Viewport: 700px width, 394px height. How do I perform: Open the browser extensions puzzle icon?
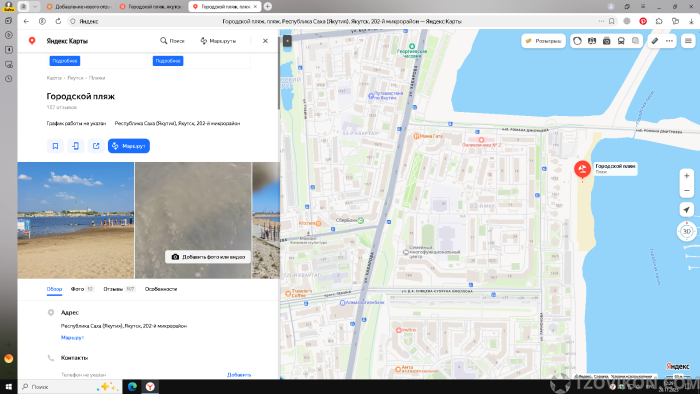coord(659,21)
